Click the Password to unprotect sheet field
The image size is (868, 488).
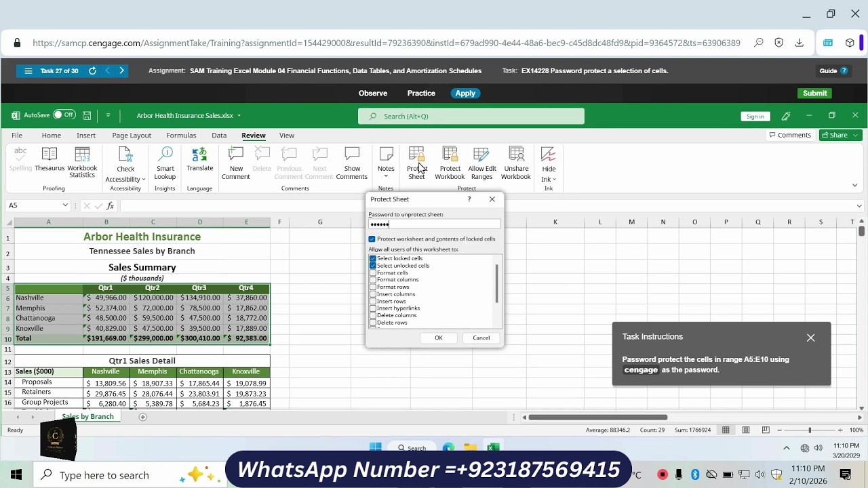pos(435,224)
